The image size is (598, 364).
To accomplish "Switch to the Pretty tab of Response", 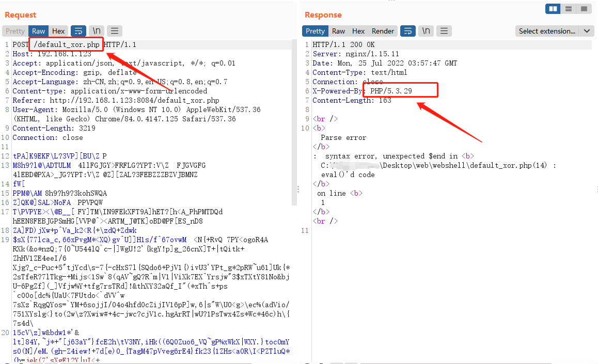I will pos(315,31).
